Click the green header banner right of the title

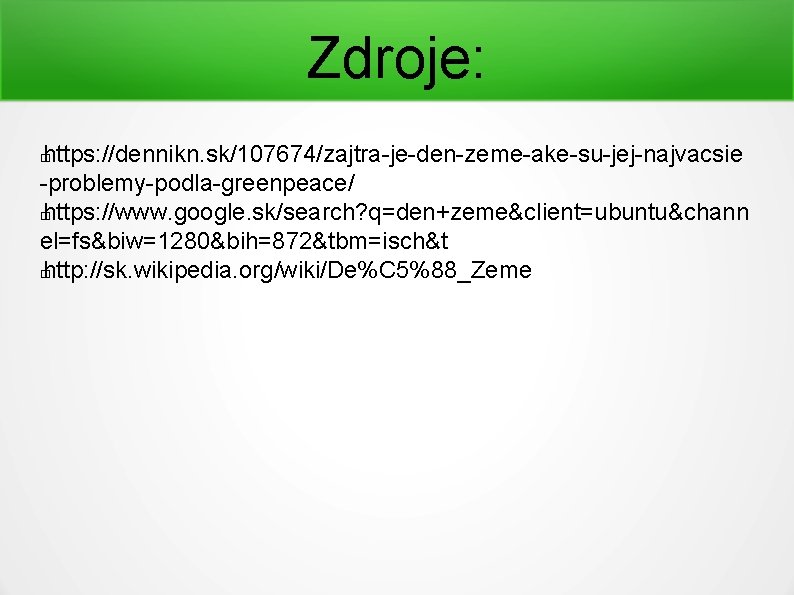pos(639,51)
